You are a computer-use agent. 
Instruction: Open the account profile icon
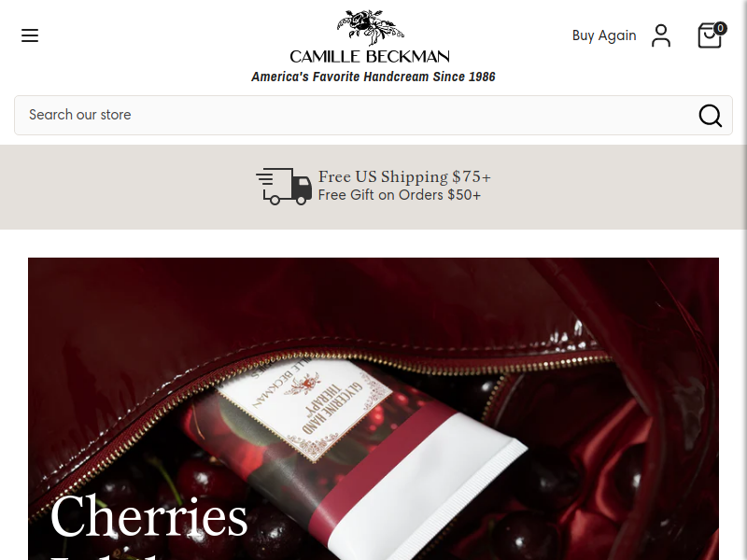click(x=661, y=35)
